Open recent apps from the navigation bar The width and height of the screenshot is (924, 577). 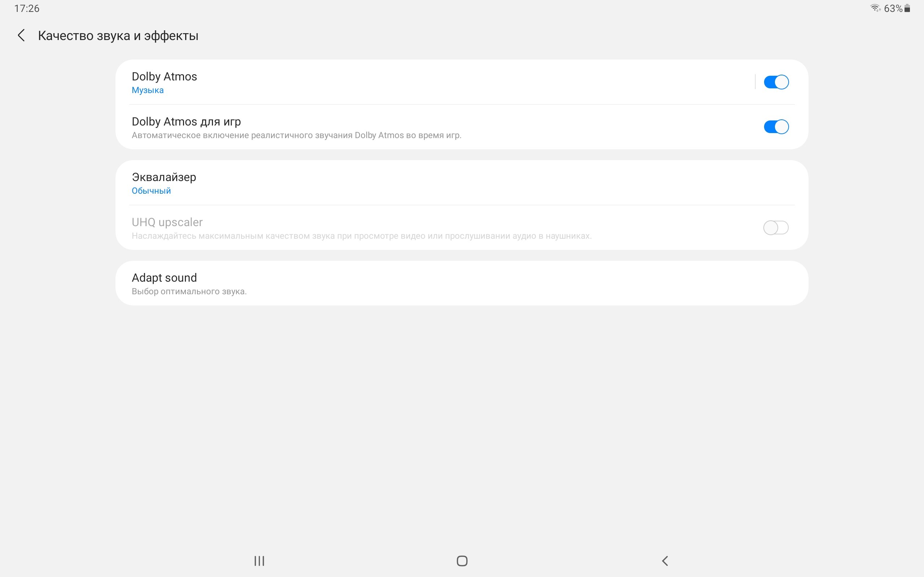[x=259, y=560]
